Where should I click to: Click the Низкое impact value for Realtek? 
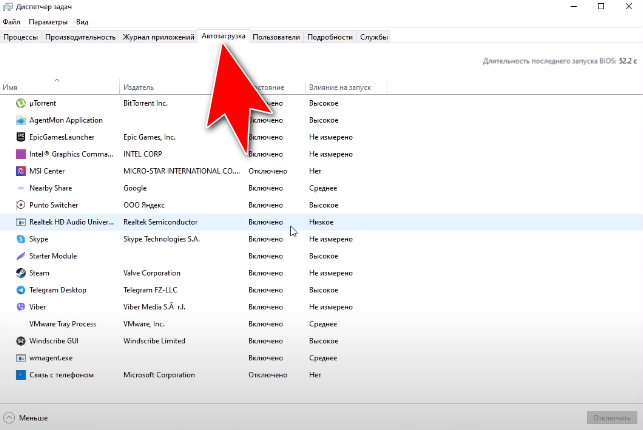pyautogui.click(x=321, y=222)
